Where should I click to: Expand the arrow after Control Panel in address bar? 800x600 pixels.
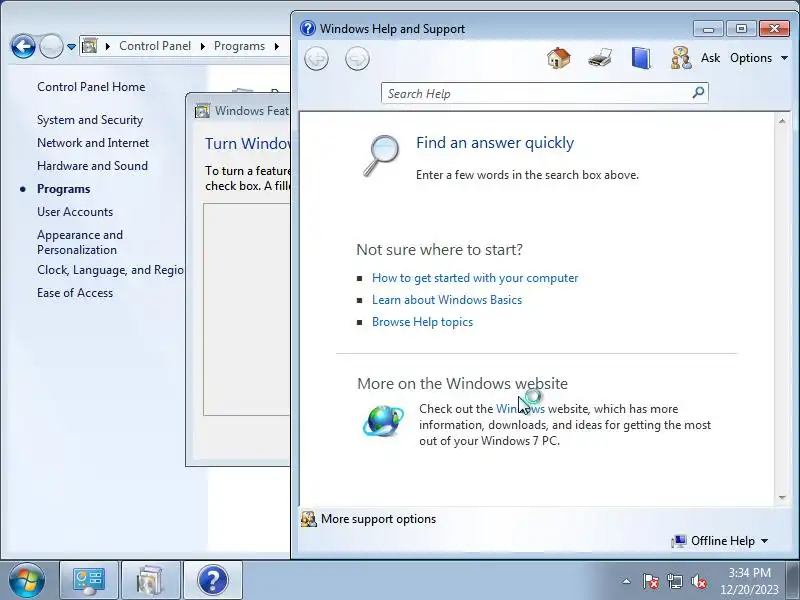click(203, 46)
